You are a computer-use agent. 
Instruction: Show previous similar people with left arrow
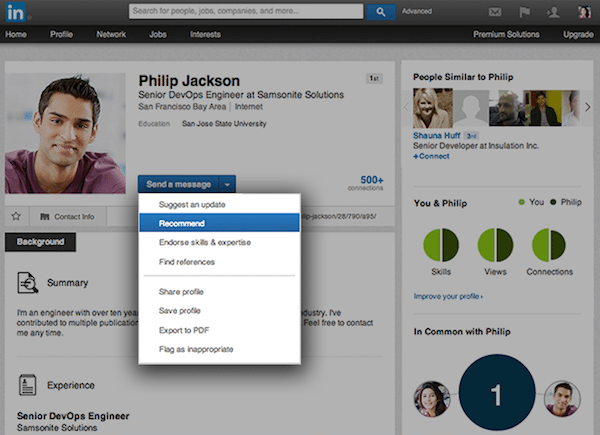point(406,108)
